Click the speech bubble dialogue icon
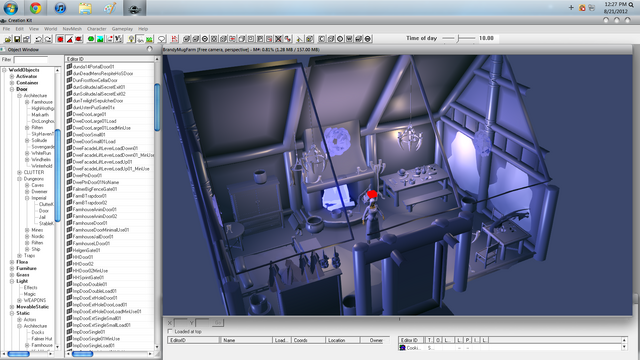Image resolution: width=640 pixels, height=360 pixels. 162,39
